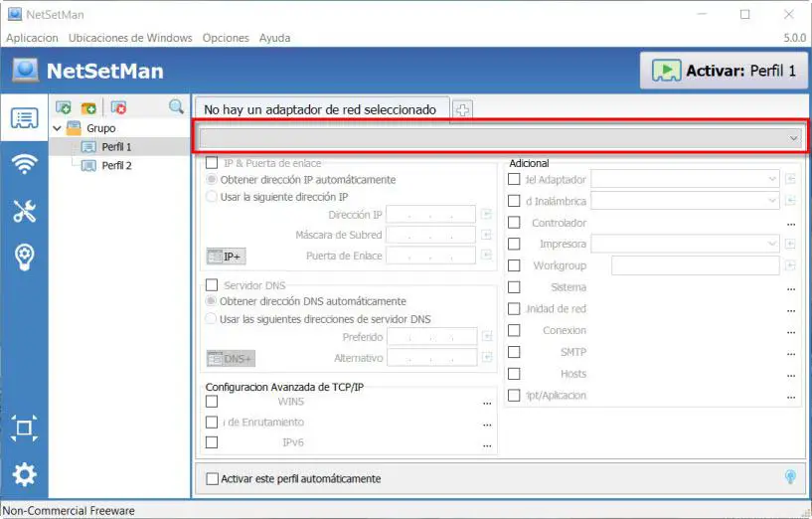Open Sistema settings ellipsis
The height and width of the screenshot is (519, 812).
[791, 288]
